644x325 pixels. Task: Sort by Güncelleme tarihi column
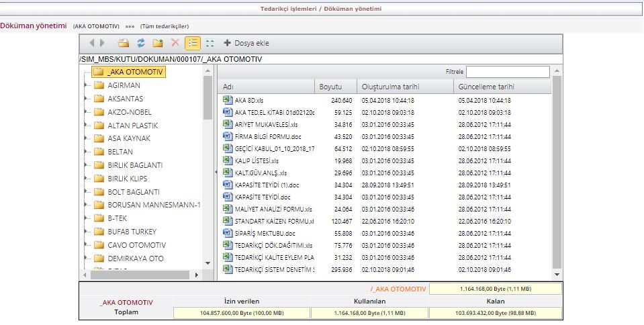tap(486, 87)
